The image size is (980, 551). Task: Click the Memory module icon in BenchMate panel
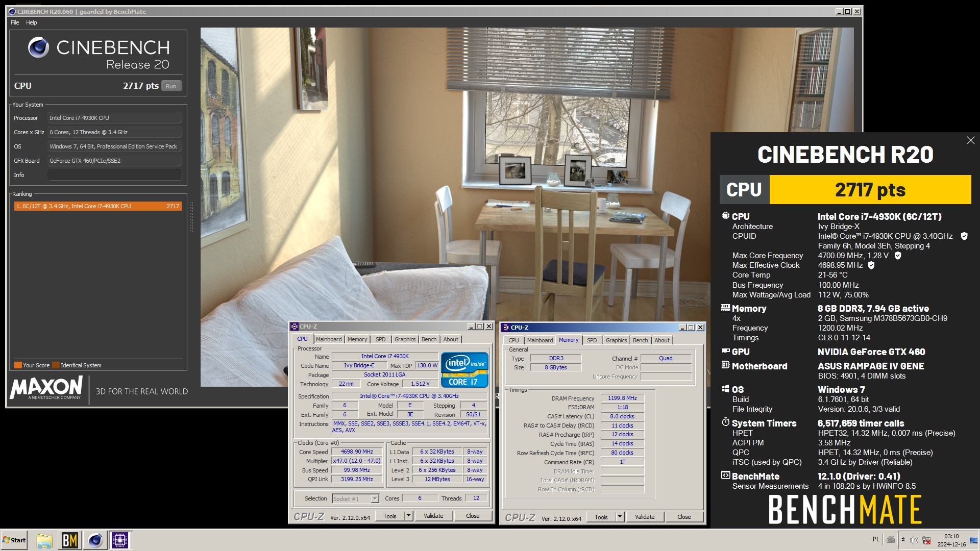(x=725, y=308)
